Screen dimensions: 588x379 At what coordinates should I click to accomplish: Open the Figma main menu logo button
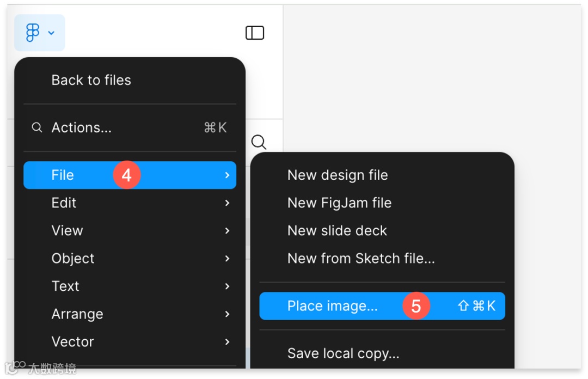coord(39,33)
